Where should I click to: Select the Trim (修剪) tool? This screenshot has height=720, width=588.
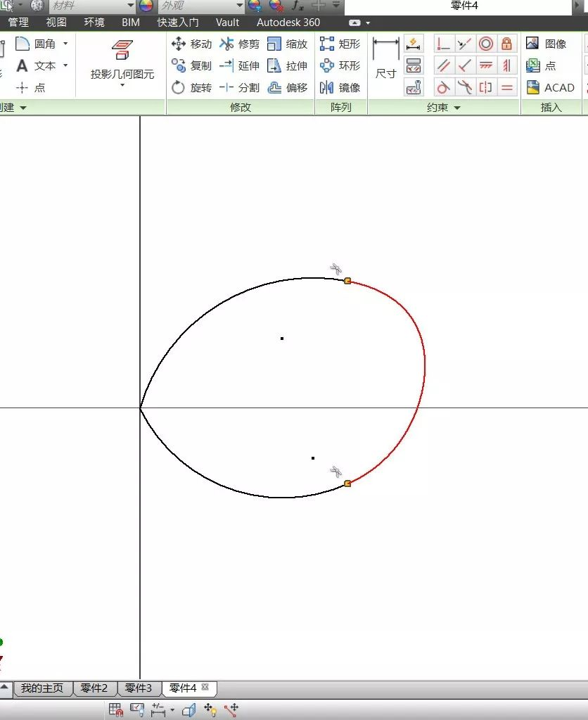point(240,44)
